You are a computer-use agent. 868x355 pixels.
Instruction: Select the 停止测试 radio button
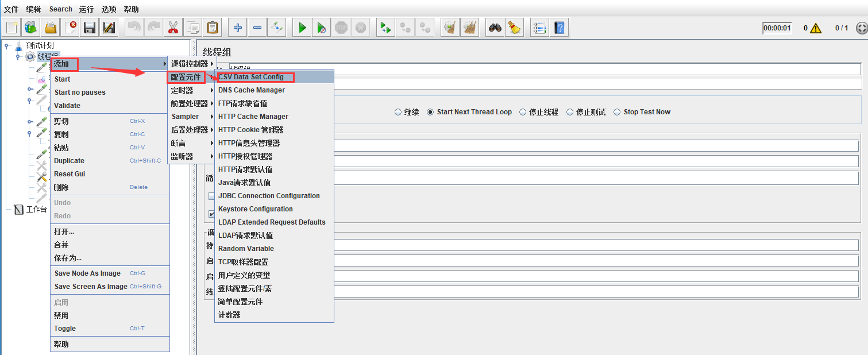click(570, 112)
